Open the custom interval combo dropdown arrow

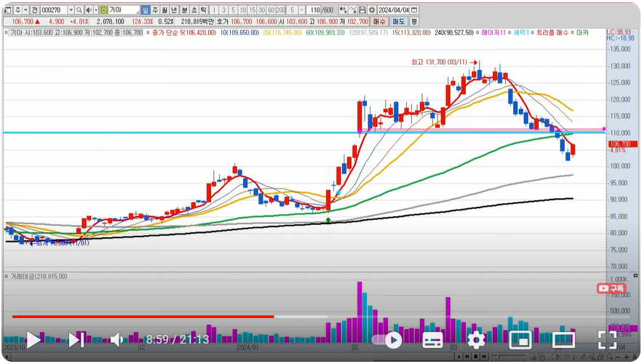pos(301,9)
